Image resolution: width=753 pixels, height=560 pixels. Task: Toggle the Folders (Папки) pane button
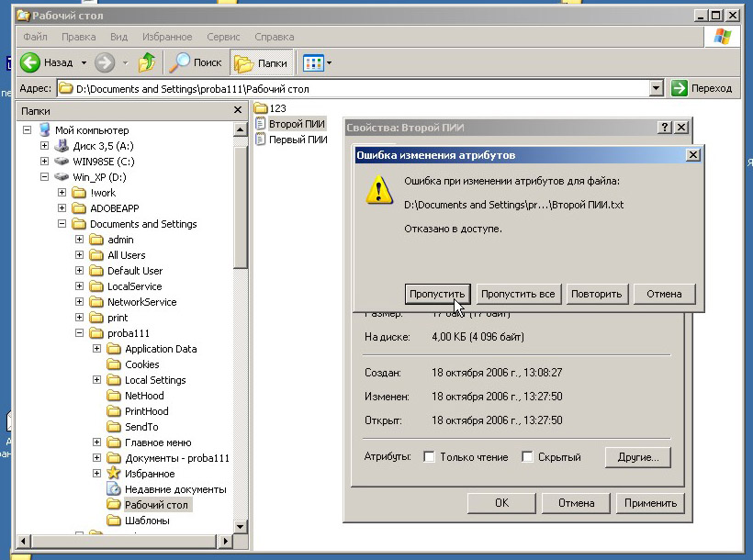262,62
